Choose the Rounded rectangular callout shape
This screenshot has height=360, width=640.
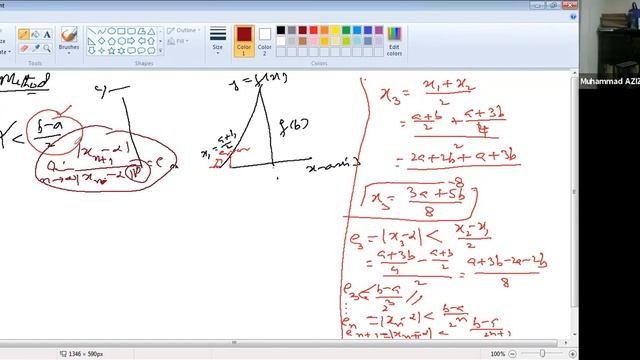pyautogui.click(x=131, y=51)
